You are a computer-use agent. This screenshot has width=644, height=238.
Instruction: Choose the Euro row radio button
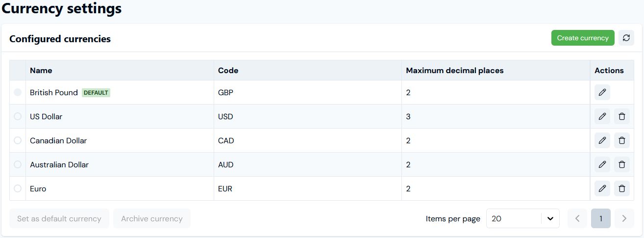[x=18, y=188]
